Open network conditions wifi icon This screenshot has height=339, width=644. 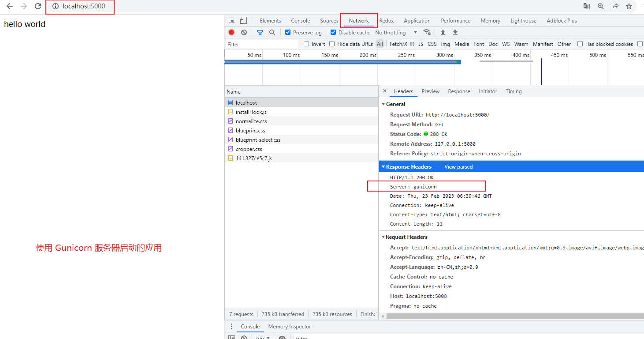click(x=427, y=32)
